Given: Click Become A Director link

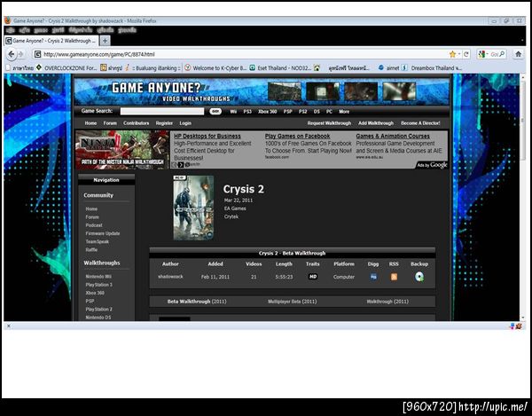Looking at the screenshot, I should tap(420, 123).
